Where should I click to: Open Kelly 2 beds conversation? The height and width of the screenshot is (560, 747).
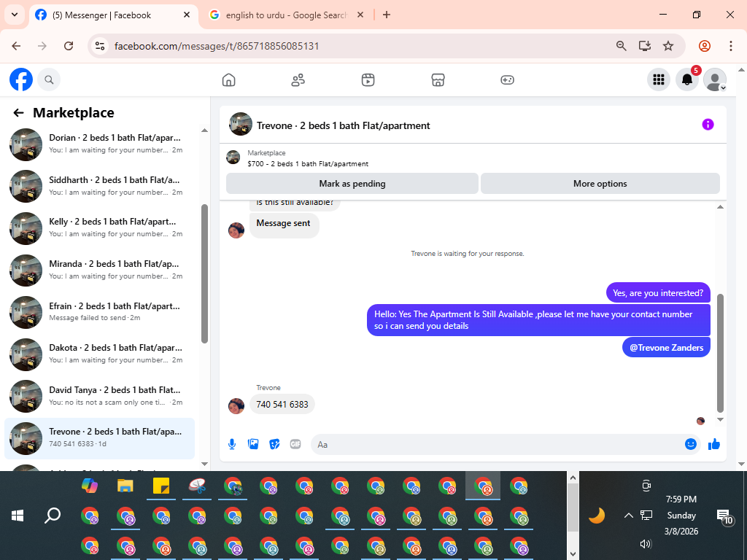point(101,227)
